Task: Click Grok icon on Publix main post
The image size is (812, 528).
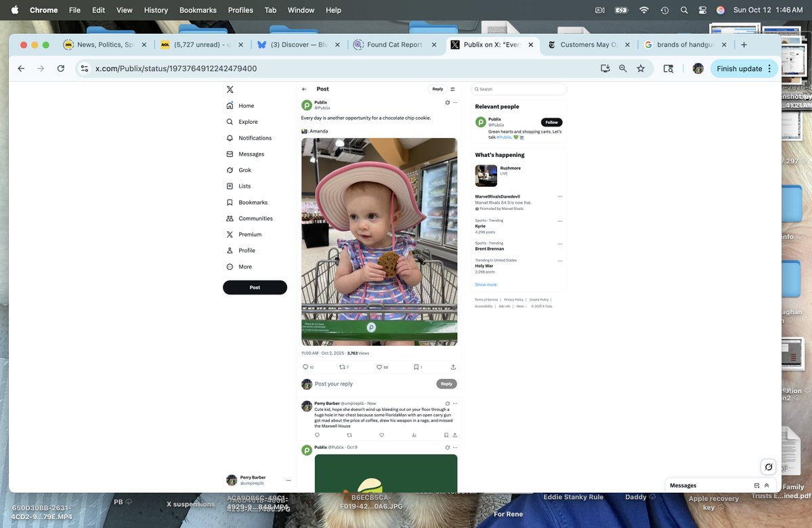Action: [x=448, y=102]
